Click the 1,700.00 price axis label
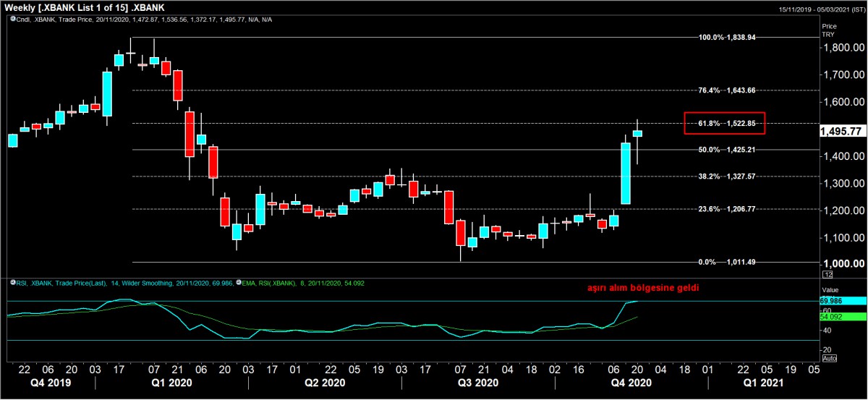The image size is (868, 400). coord(844,75)
